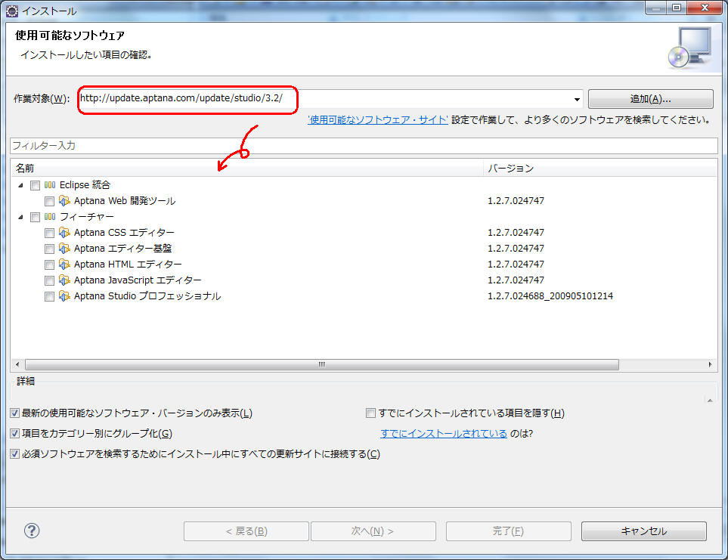Open the 使用可能なソフトウェア・サイト link

coord(378,120)
